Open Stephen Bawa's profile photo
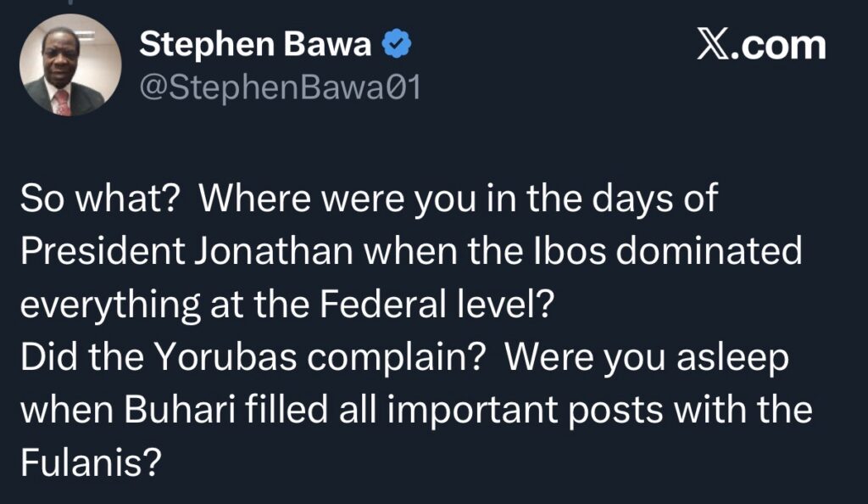 (70, 65)
